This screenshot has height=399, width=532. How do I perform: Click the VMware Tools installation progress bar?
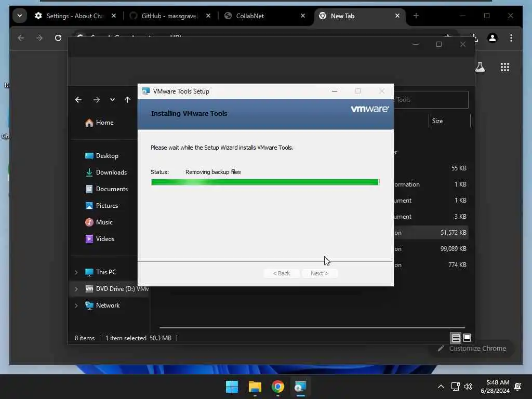pos(265,182)
